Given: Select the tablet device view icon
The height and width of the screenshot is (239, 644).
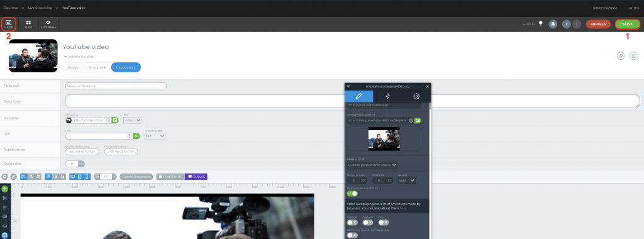Looking at the screenshot, I should click(80, 177).
